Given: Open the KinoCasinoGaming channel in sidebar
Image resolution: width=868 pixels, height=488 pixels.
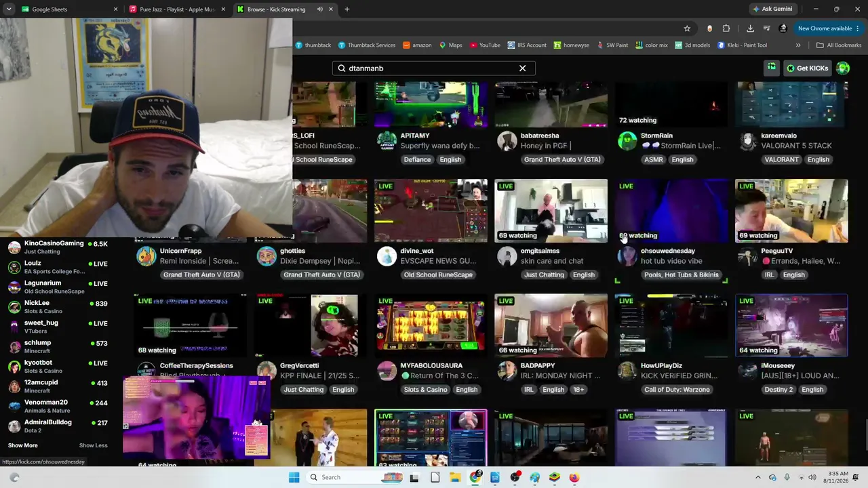Looking at the screenshot, I should click(x=58, y=247).
